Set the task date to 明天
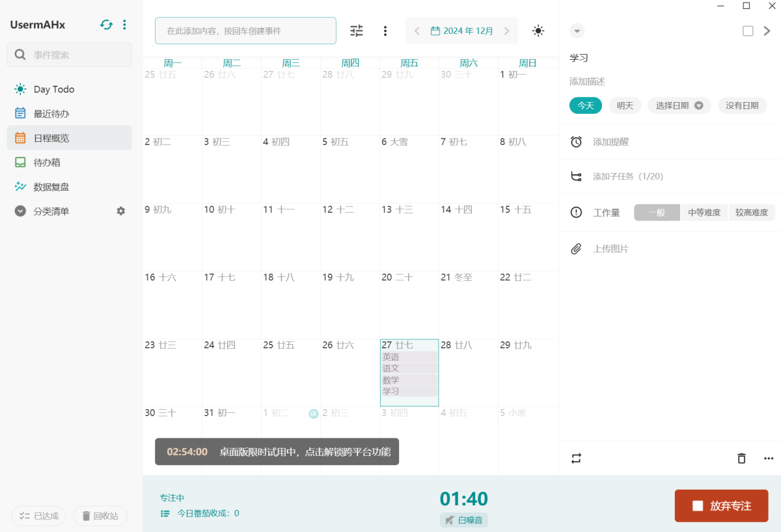The height and width of the screenshot is (532, 781). click(x=625, y=105)
